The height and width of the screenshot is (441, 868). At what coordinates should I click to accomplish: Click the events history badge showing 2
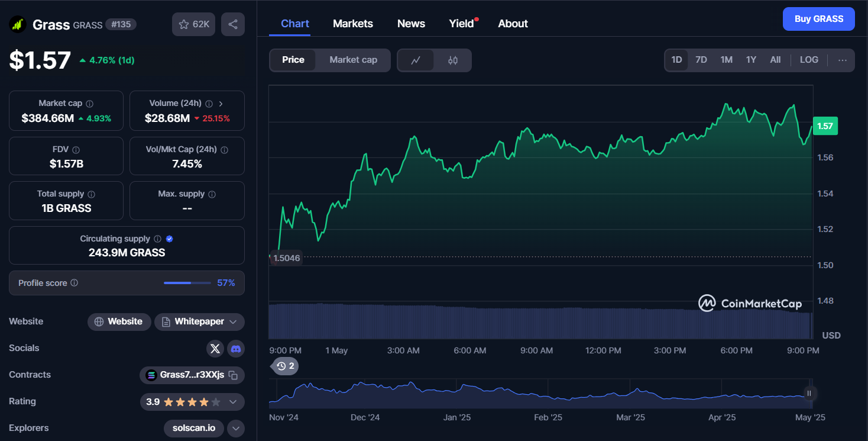pyautogui.click(x=285, y=366)
